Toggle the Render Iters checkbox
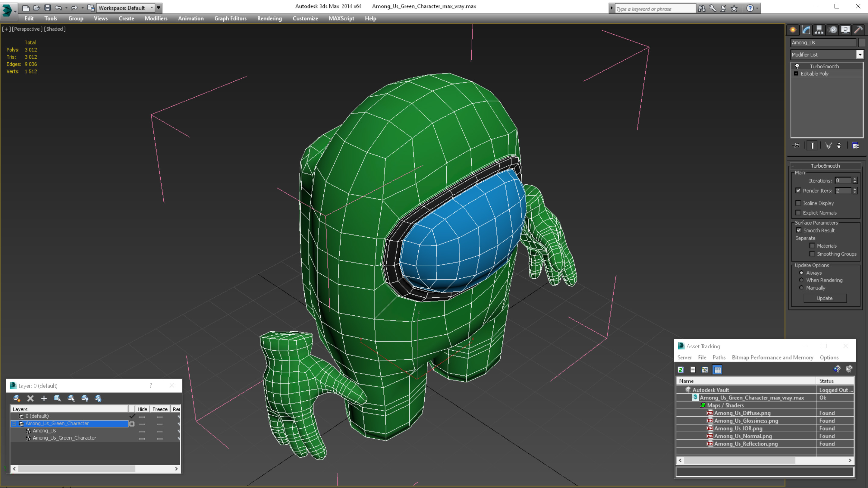Screen dimensions: 868x488 (x=798, y=190)
